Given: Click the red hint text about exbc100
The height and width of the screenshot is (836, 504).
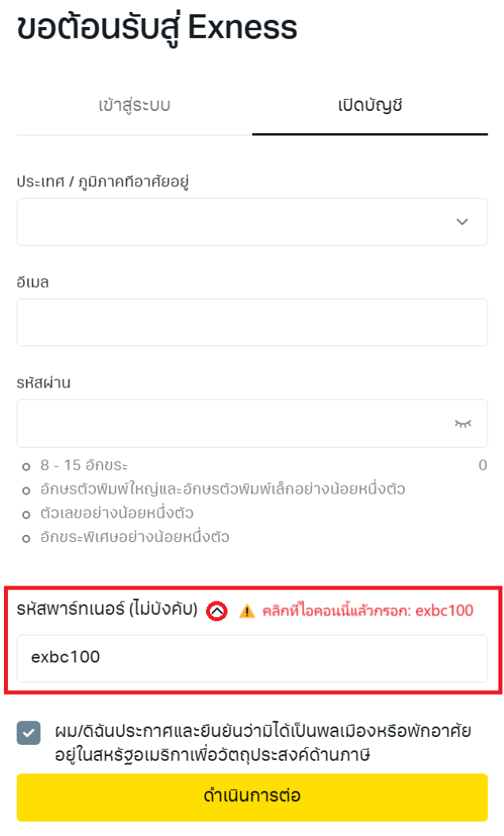Looking at the screenshot, I should (368, 610).
